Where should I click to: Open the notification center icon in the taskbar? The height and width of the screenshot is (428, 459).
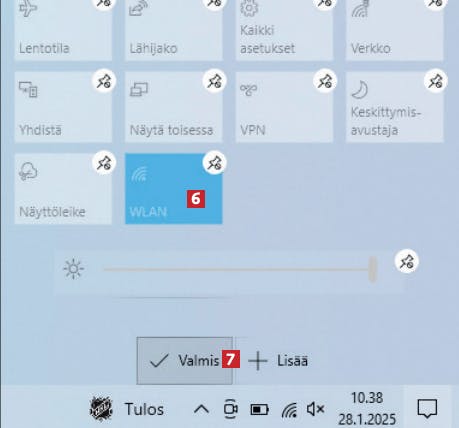click(427, 408)
